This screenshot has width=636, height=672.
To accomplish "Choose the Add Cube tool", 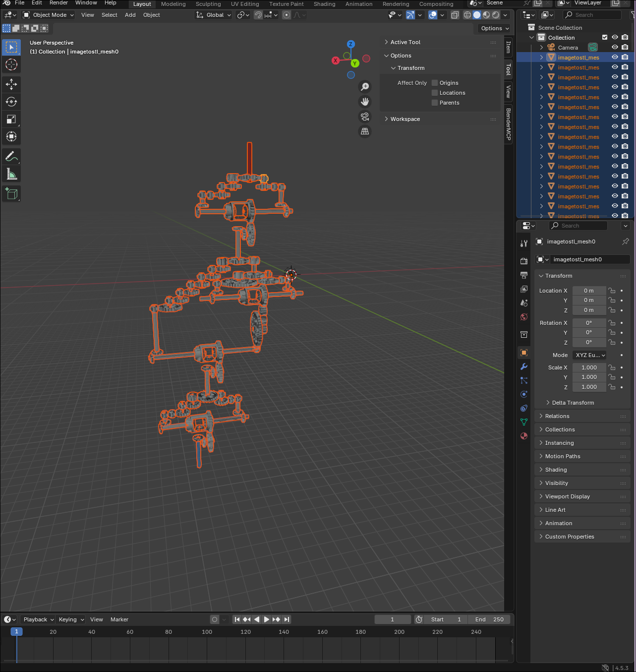I will pyautogui.click(x=11, y=193).
